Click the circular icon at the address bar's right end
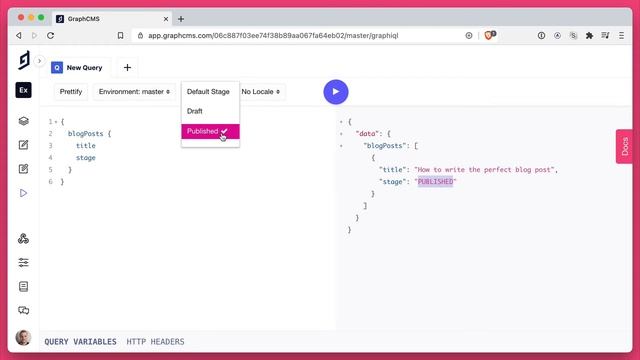 coord(469,36)
